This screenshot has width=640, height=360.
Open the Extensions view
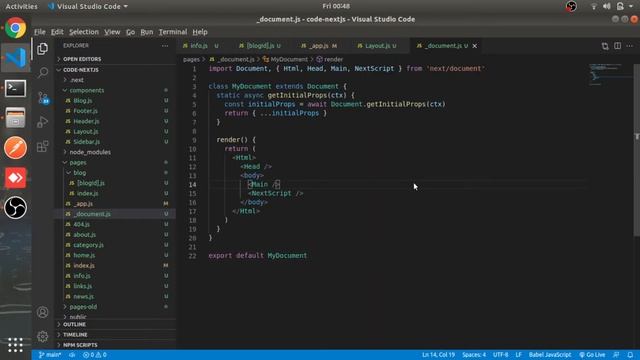click(x=42, y=146)
